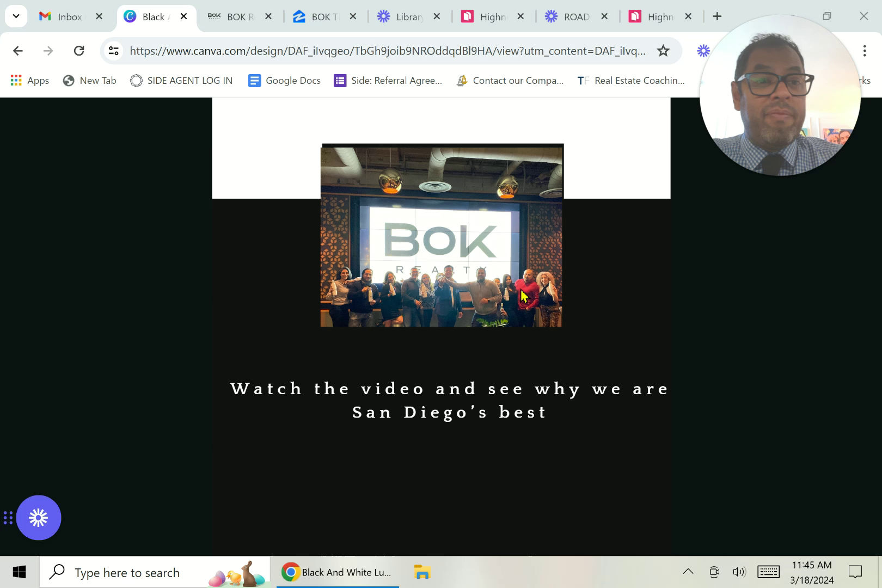Viewport: 882px width, 588px height.
Task: Toggle the touch keyboard taskbar icon
Action: pyautogui.click(x=768, y=572)
